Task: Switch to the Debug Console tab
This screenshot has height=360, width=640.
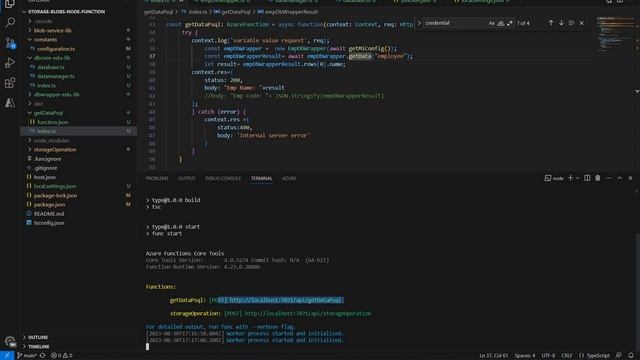Action: pyautogui.click(x=223, y=178)
